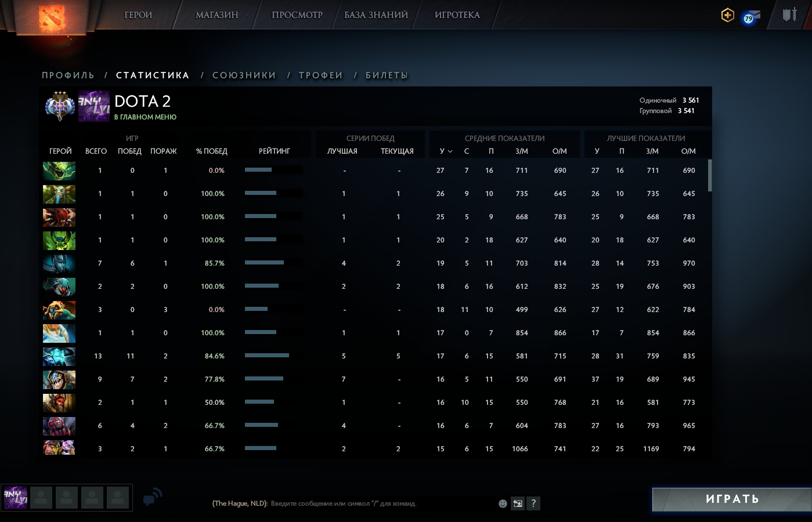Click first empty party slot to invite
The image size is (812, 522).
(41, 498)
